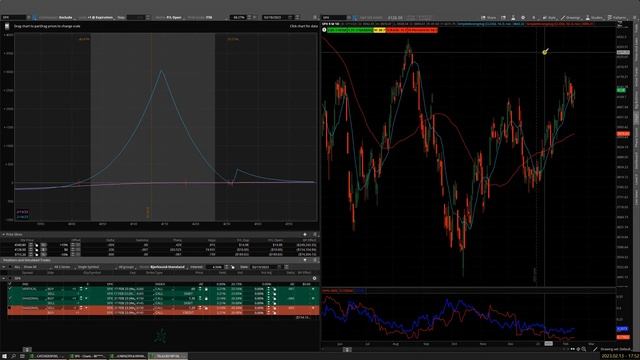Open the calendar picker for the 02/16/2023 date

(x=290, y=18)
